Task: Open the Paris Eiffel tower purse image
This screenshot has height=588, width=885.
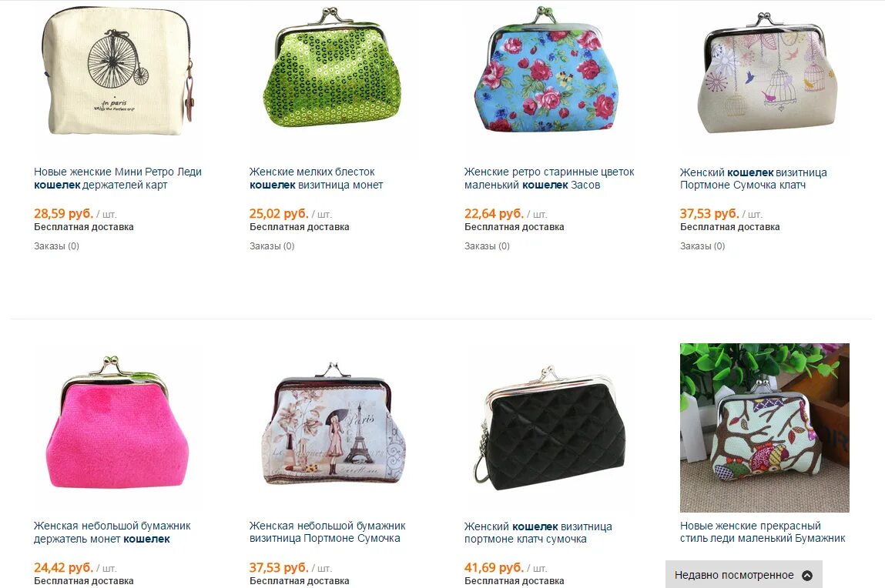Action: click(333, 427)
